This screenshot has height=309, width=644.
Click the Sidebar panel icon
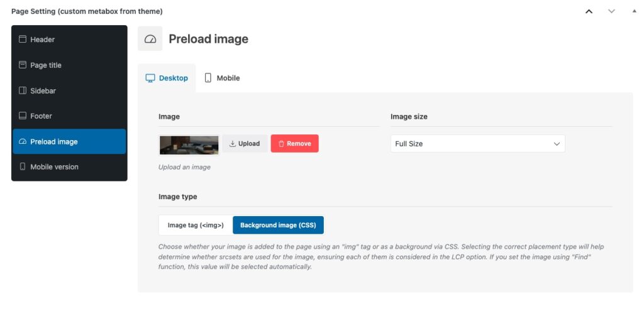click(x=23, y=91)
